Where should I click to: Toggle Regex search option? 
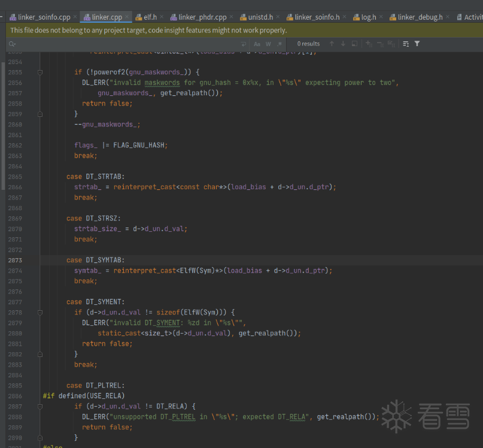pyautogui.click(x=278, y=44)
